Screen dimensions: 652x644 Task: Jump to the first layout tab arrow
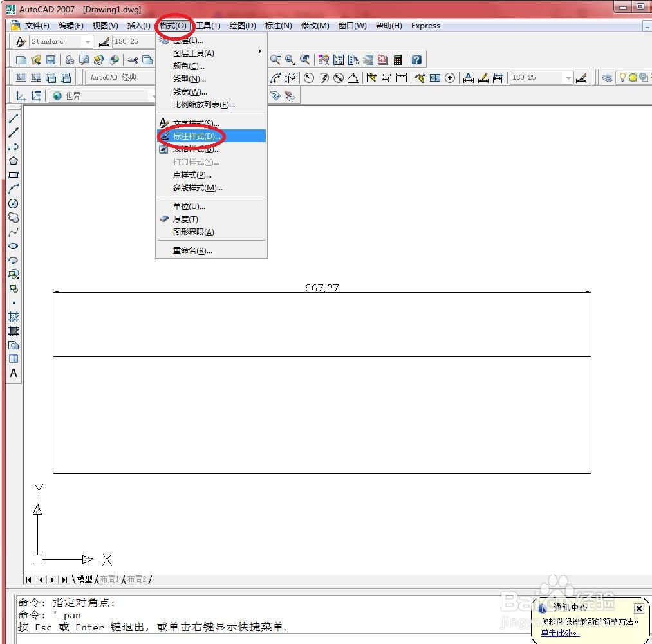point(29,580)
